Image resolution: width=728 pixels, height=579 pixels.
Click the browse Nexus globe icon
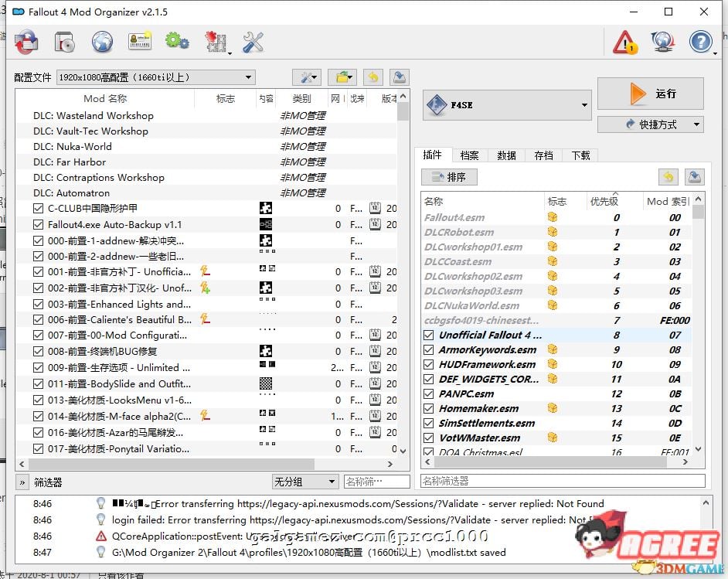[x=102, y=43]
